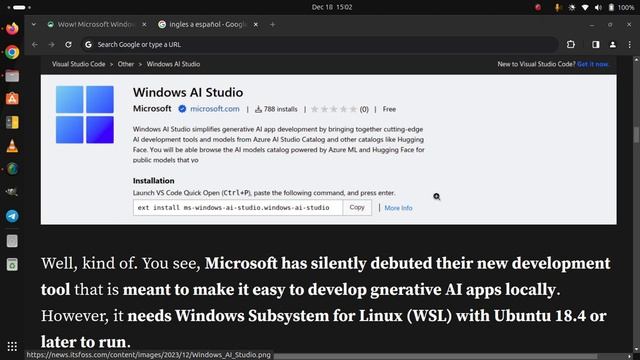Click the page vertical scrollbar thumb
Screen dimensions: 640x360
636,135
